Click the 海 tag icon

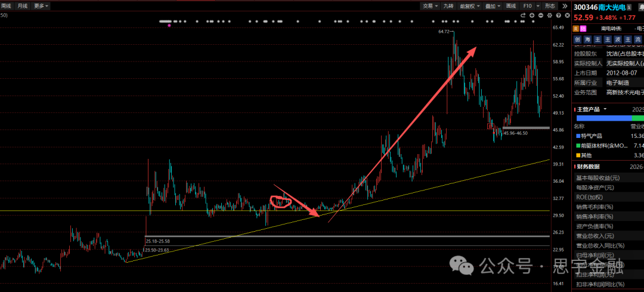coord(587,39)
